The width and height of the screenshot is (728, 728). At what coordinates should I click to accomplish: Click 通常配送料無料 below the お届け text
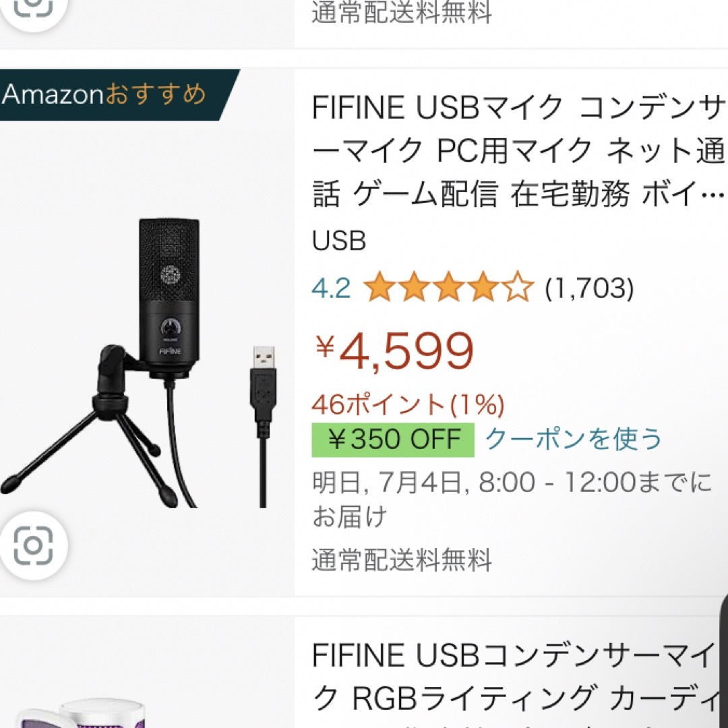coord(402,560)
